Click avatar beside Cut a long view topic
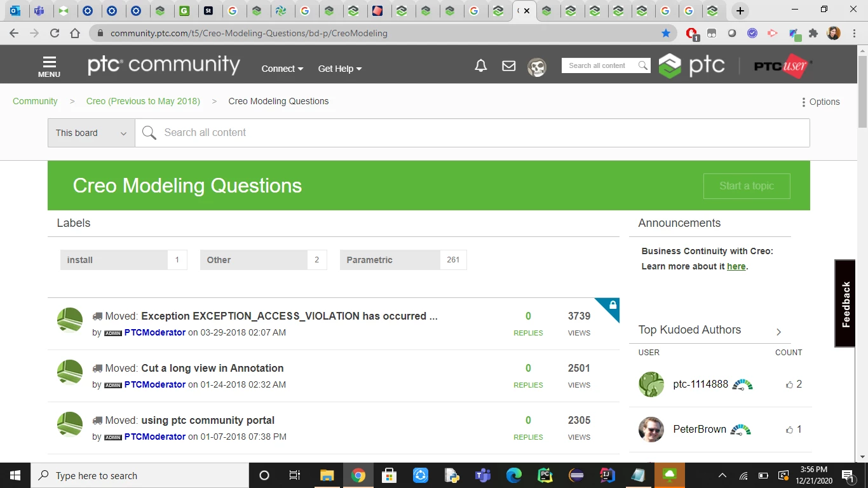 pos(70,372)
